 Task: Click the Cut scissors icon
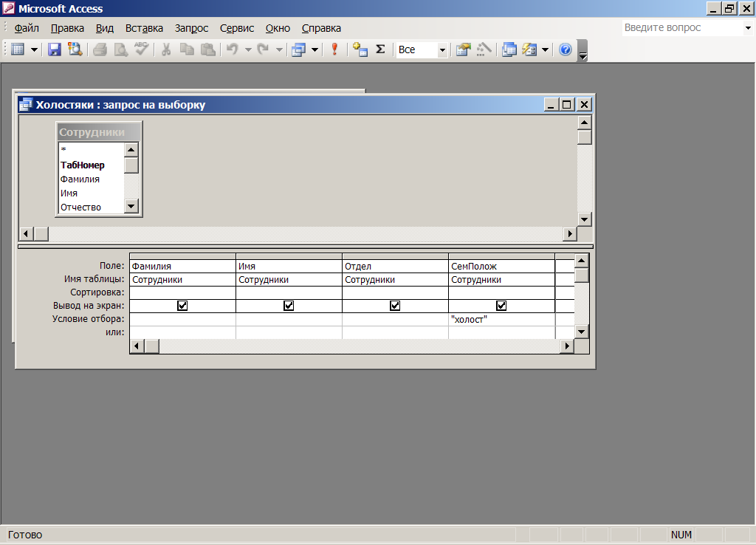[166, 49]
